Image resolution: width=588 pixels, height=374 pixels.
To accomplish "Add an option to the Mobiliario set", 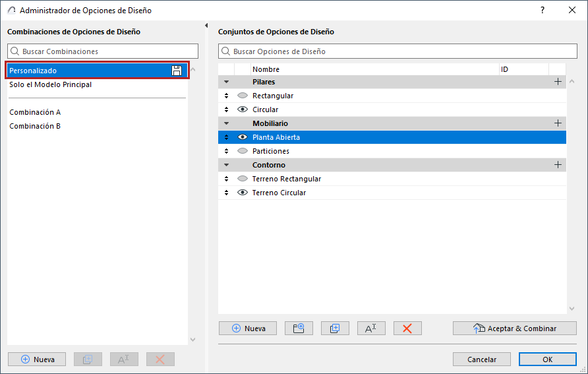I will tap(558, 123).
